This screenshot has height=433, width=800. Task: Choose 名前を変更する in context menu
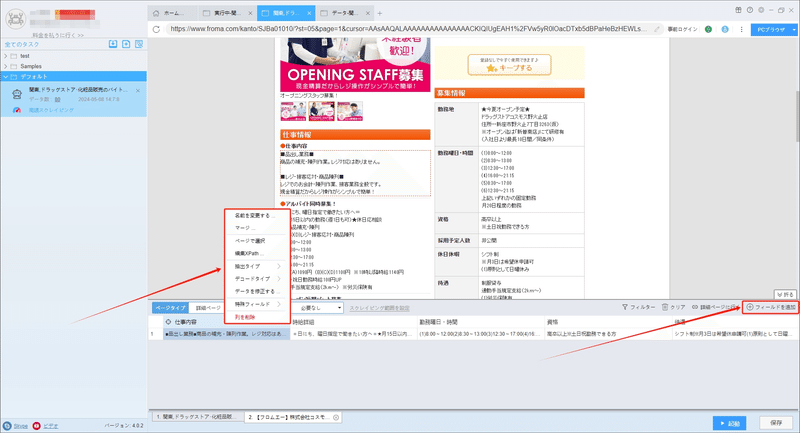[257, 215]
